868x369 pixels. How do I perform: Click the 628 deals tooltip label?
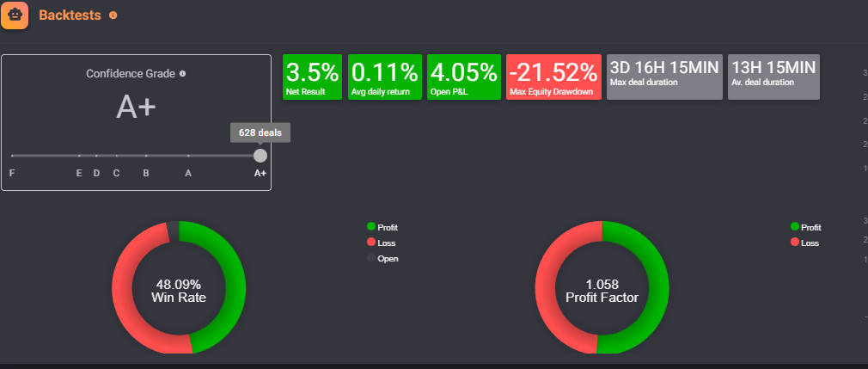260,132
